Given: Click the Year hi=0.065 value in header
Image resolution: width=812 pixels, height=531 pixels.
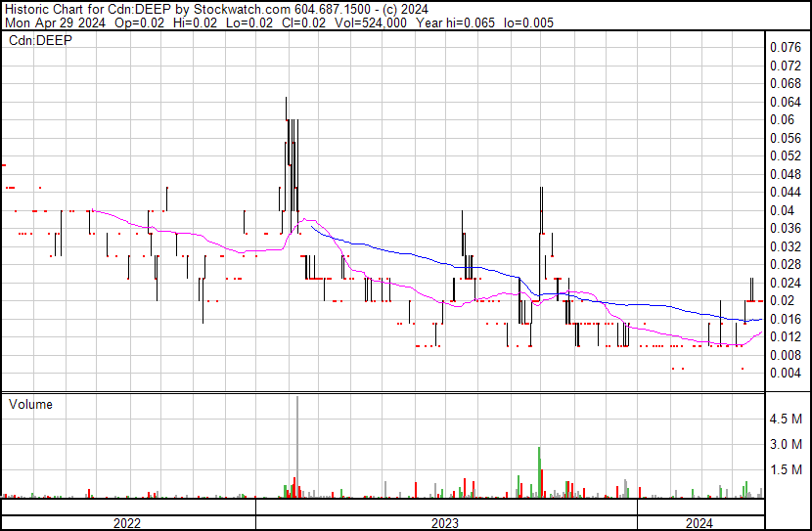Looking at the screenshot, I should click(x=455, y=22).
